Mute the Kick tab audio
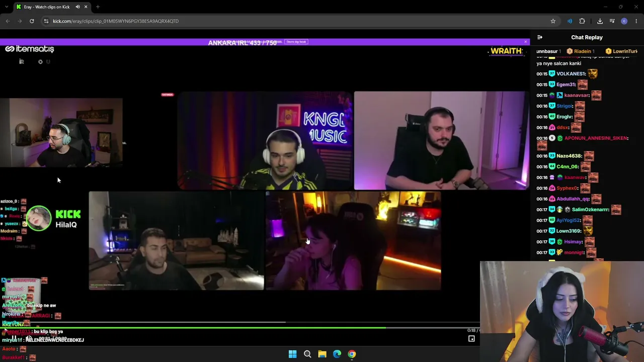Viewport: 644px width, 362px height. 77,7
